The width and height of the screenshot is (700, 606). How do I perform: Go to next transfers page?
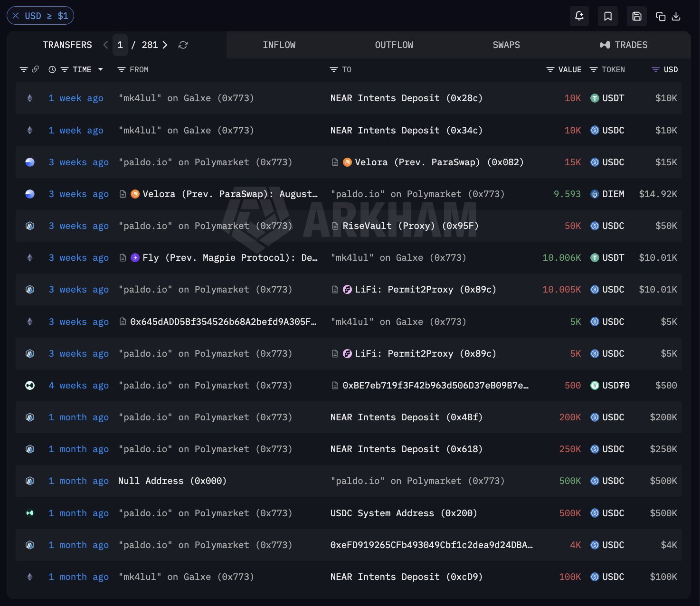[x=165, y=45]
